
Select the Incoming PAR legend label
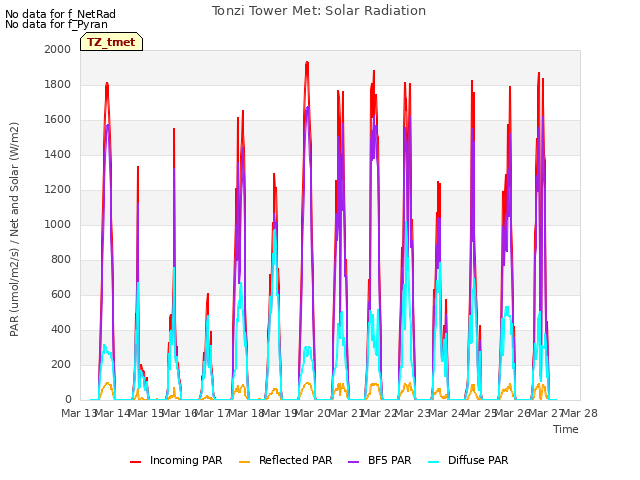click(186, 460)
